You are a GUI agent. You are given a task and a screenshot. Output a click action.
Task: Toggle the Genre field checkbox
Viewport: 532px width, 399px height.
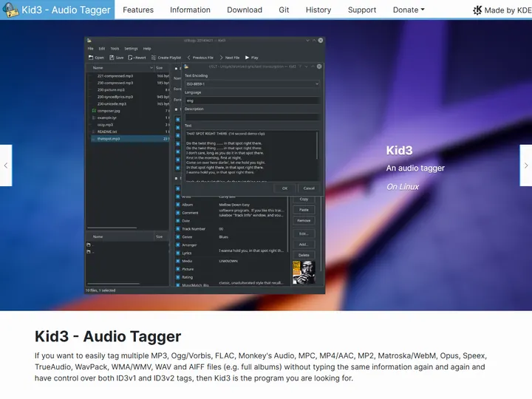(x=178, y=237)
